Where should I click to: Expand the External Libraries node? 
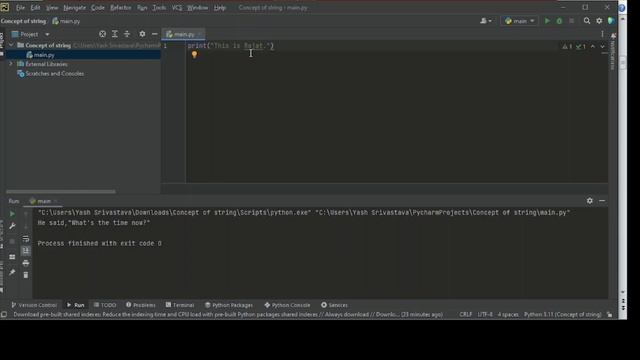11,64
